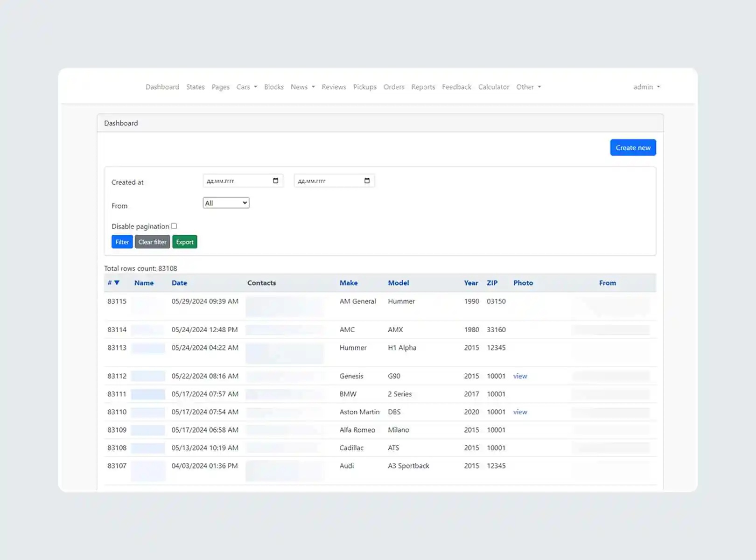
Task: Enable the Disable pagination checkbox
Action: point(174,226)
